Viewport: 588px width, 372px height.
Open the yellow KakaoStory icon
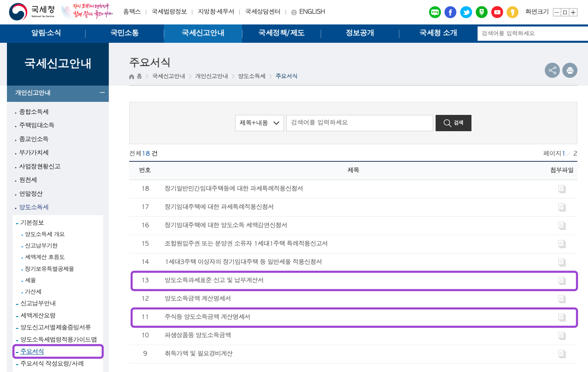pos(512,12)
